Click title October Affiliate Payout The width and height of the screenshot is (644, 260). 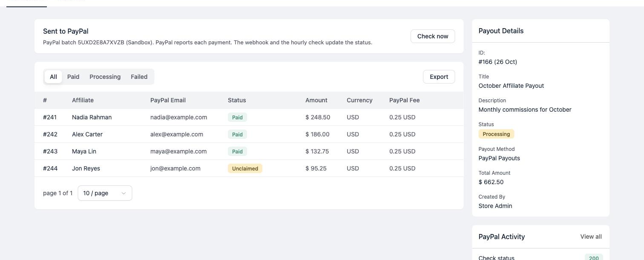click(511, 86)
